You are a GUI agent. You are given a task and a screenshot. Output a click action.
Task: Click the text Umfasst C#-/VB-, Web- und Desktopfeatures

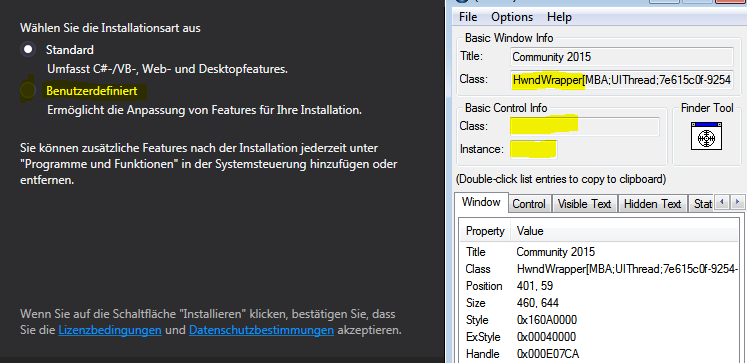click(x=167, y=70)
